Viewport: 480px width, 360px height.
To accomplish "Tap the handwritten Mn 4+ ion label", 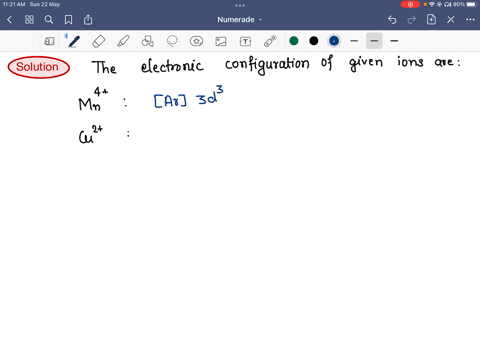I will tap(93, 99).
